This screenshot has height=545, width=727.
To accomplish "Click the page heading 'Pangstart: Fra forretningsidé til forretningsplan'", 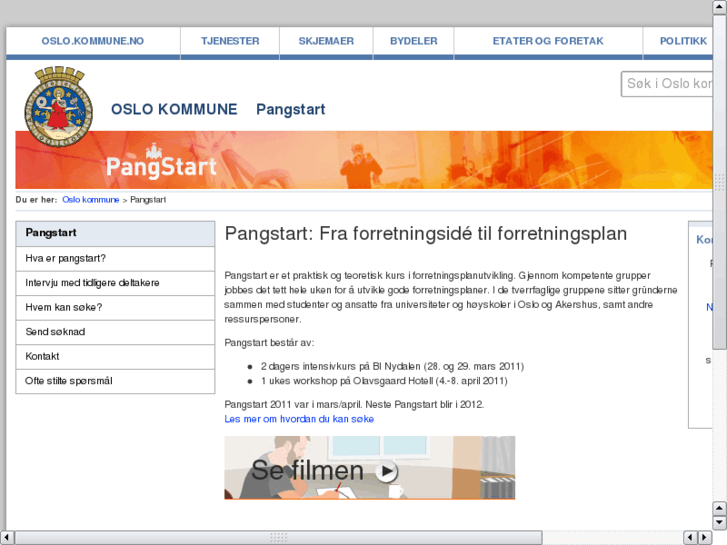I will 426,234.
